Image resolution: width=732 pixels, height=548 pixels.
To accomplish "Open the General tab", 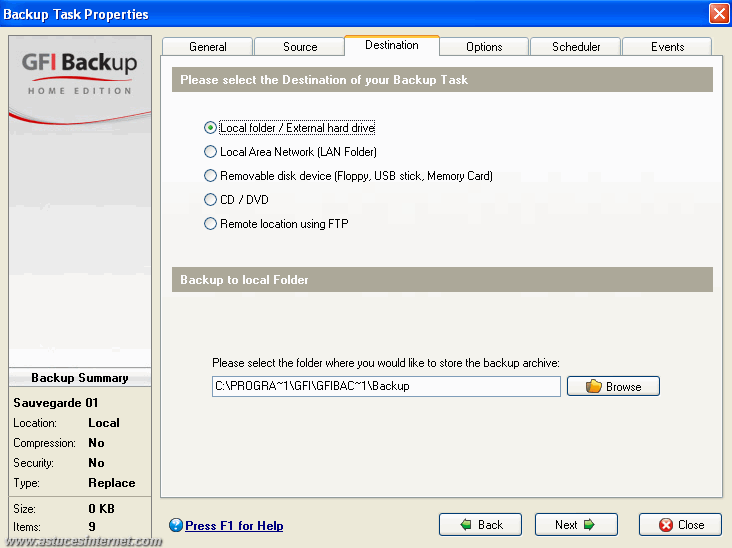I will (x=207, y=47).
